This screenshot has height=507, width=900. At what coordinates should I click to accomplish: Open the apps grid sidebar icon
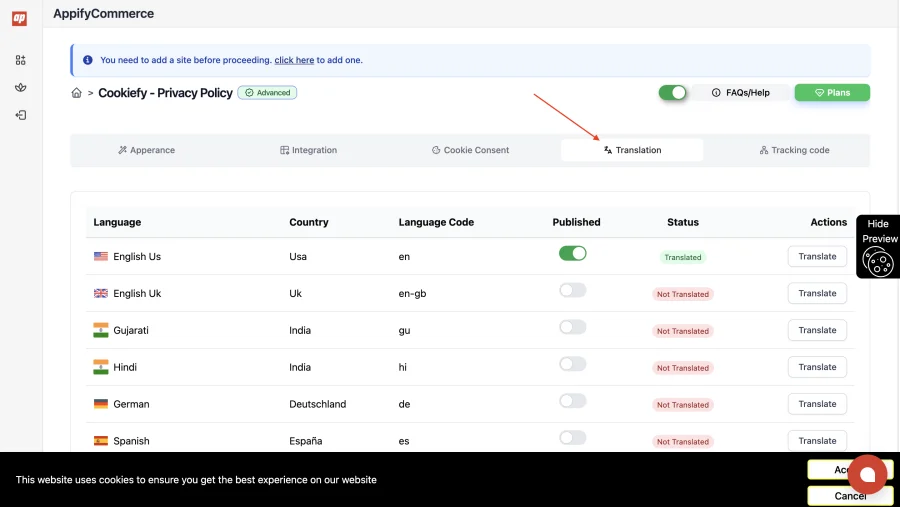[x=21, y=60]
